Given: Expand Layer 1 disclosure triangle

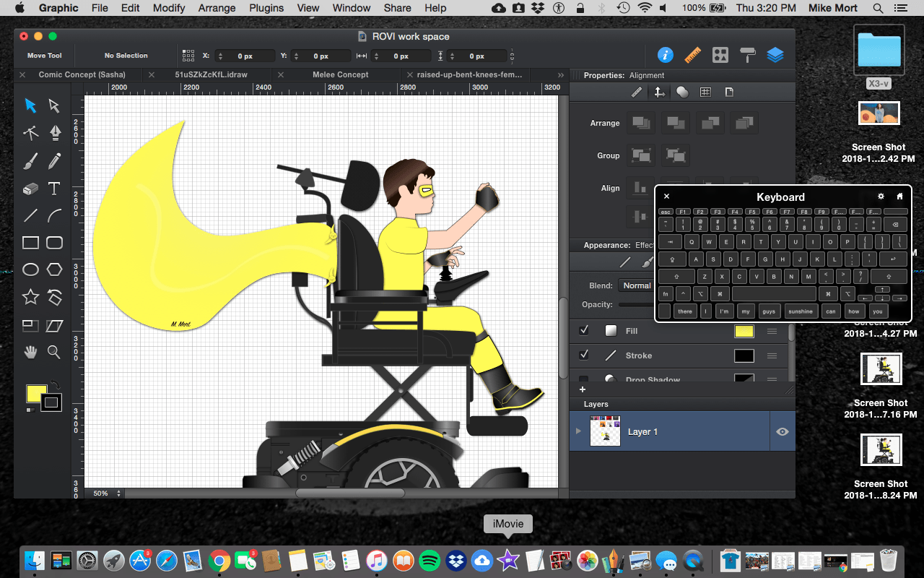Looking at the screenshot, I should 577,431.
